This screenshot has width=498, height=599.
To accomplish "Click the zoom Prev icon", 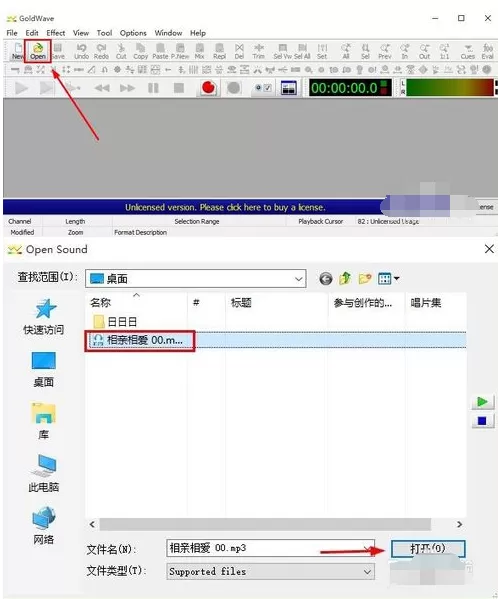I will [385, 51].
